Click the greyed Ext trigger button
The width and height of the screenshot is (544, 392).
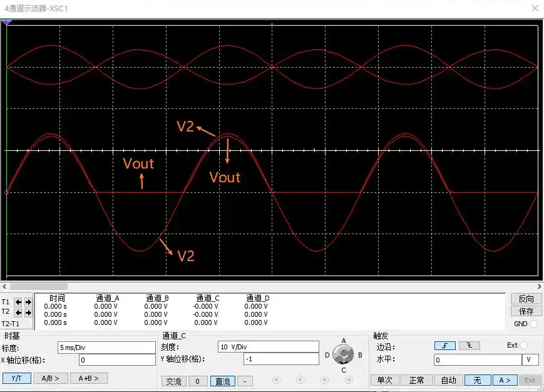[x=530, y=380]
